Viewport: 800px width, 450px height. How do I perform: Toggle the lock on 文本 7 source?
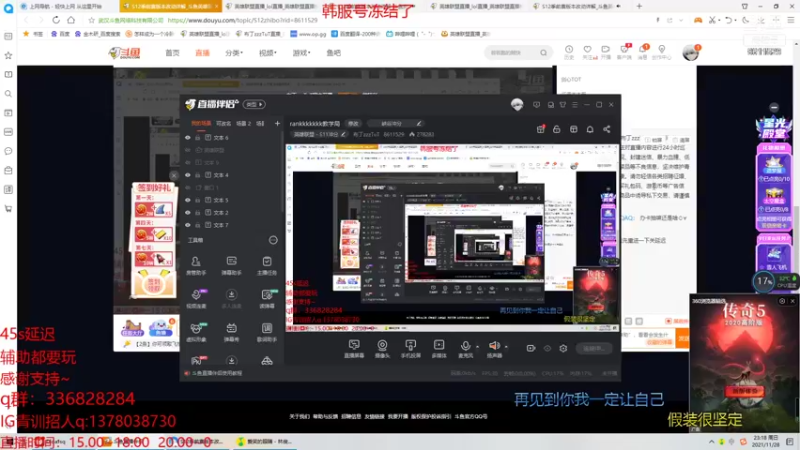pos(197,225)
